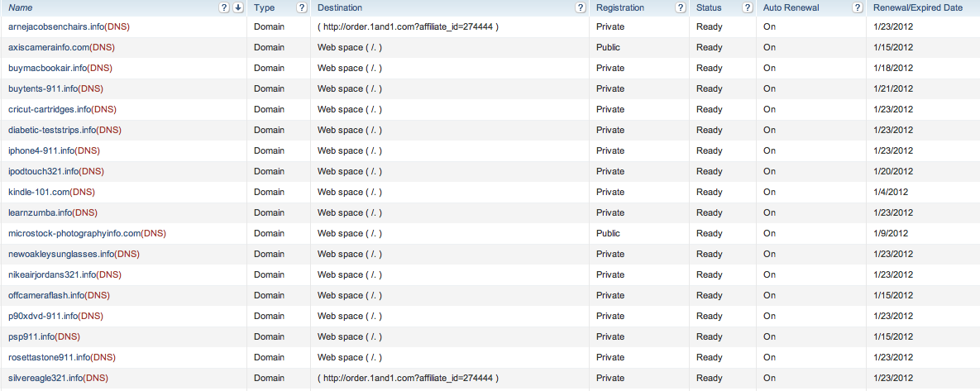Click (DNS) link for axiscamerainfo.com

[102, 47]
